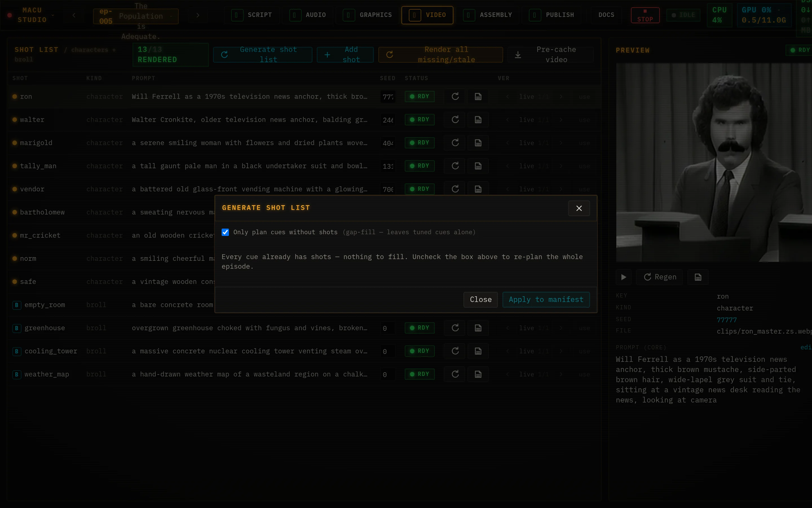Open the SCRIPT tab
The image size is (812, 508).
[252, 15]
